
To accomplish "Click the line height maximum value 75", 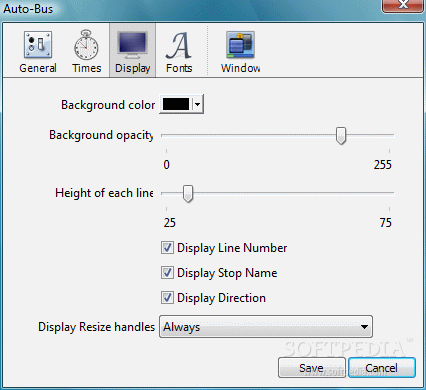I will (x=386, y=223).
